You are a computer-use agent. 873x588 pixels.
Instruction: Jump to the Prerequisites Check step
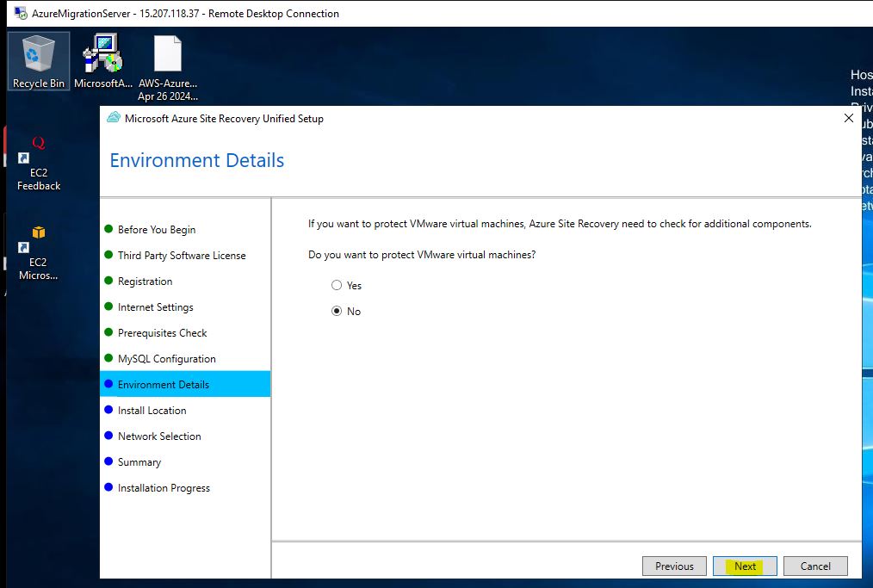coord(162,333)
